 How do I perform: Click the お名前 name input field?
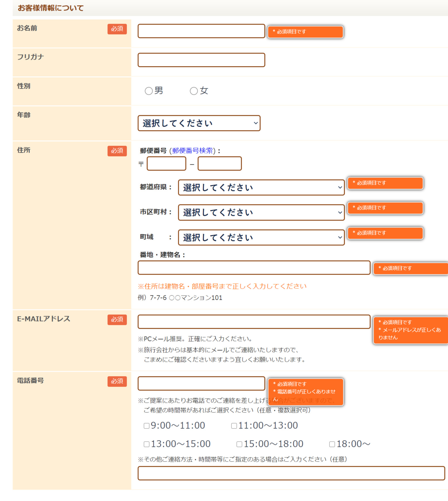(x=201, y=31)
